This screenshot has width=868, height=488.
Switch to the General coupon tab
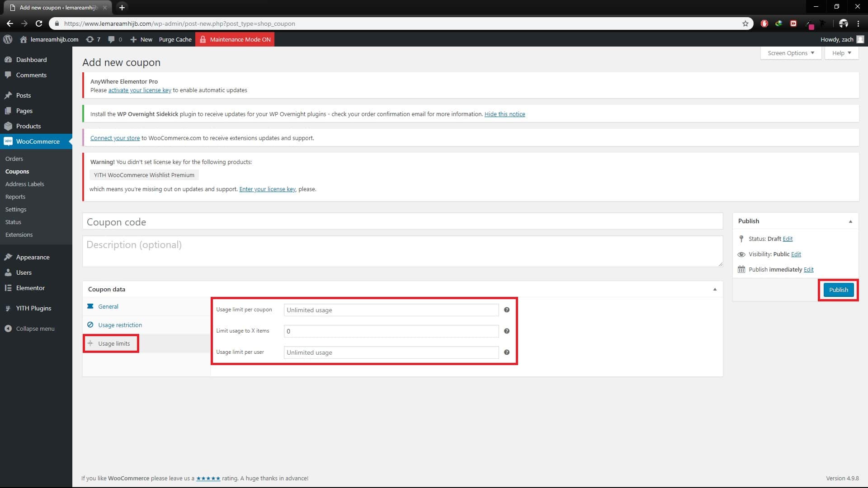tap(108, 306)
